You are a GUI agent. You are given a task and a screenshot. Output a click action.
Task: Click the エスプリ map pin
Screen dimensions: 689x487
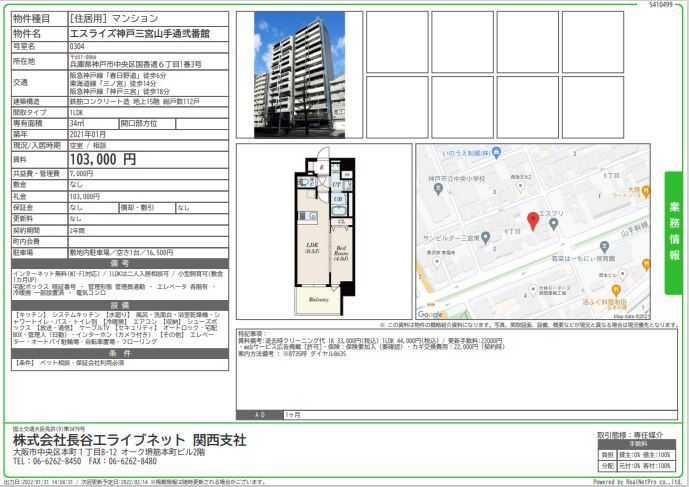coord(554,224)
